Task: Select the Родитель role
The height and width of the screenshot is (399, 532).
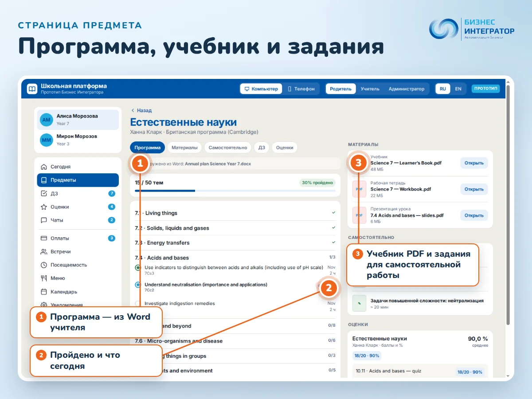Action: tap(340, 89)
